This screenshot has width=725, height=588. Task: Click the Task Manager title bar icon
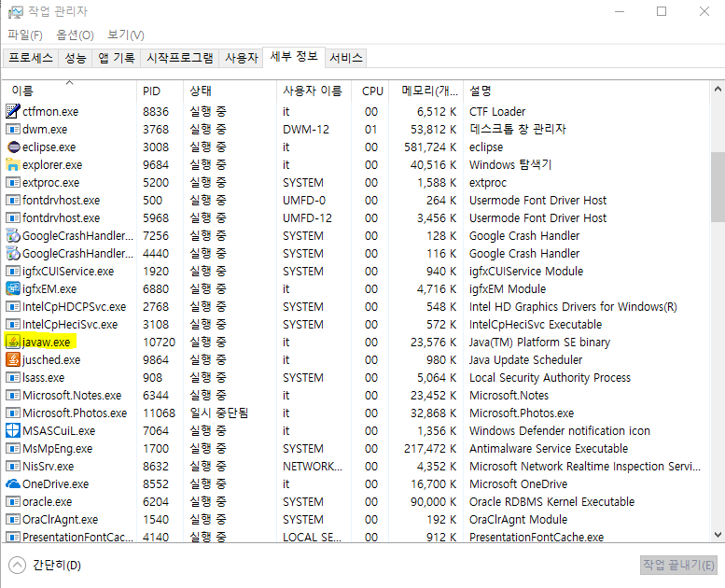click(x=15, y=11)
